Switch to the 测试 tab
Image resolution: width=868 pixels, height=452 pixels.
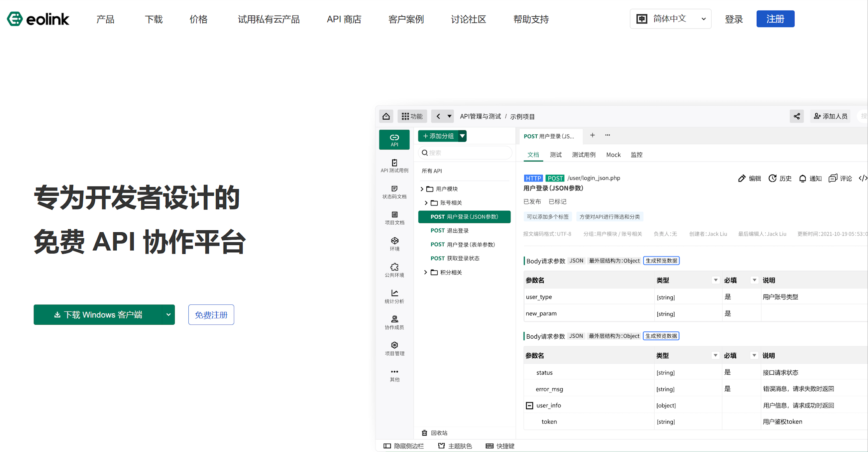pos(556,155)
